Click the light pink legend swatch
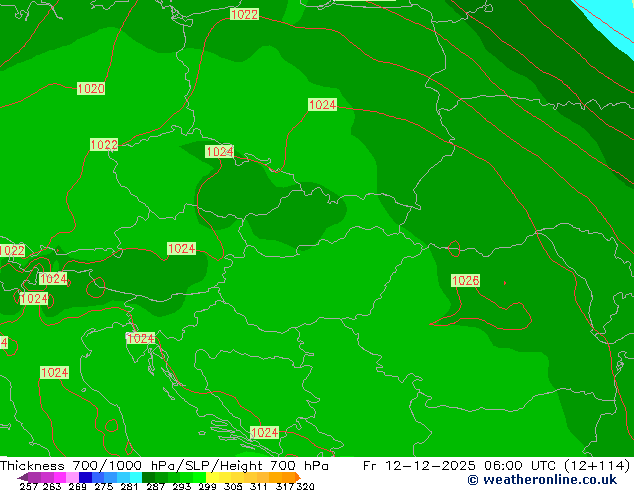The height and width of the screenshot is (490, 634). [x=72, y=477]
